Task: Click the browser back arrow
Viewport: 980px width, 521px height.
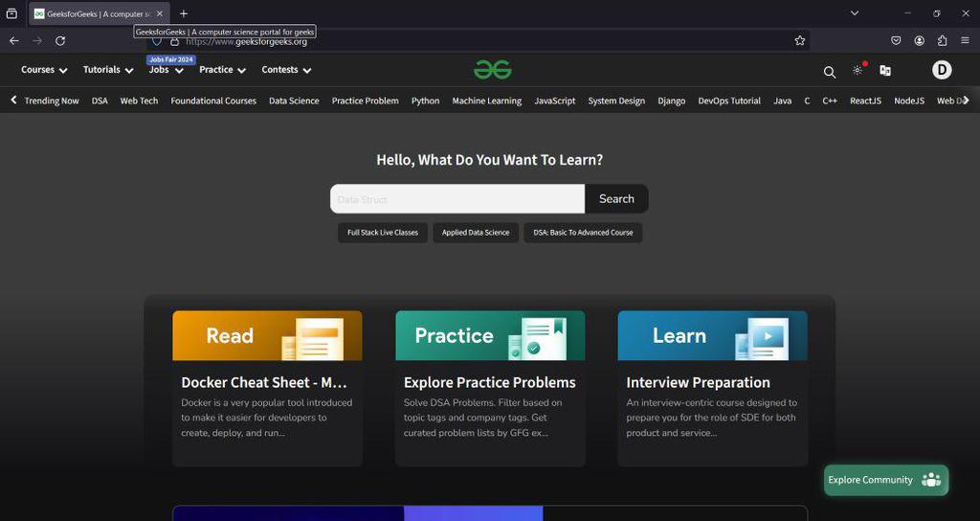Action: coord(14,40)
